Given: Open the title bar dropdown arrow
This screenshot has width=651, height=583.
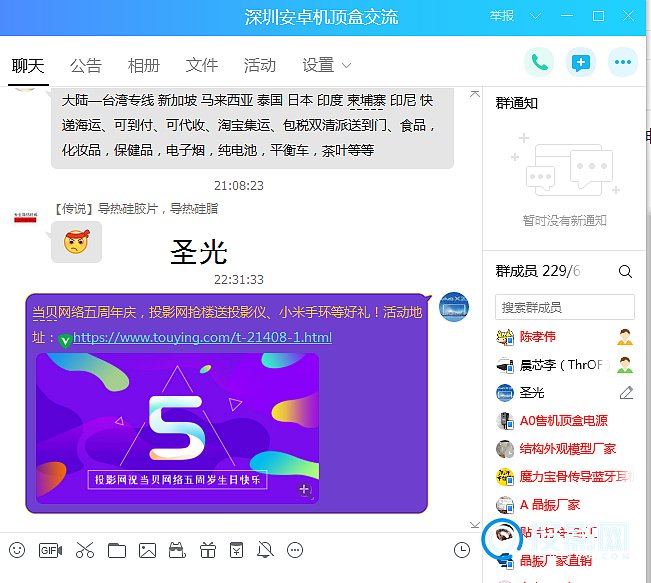Looking at the screenshot, I should (x=536, y=16).
